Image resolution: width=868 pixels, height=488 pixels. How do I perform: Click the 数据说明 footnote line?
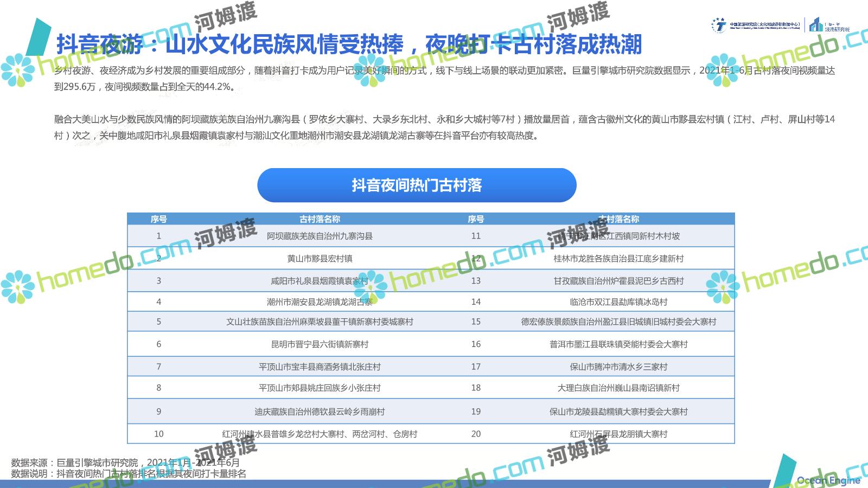coord(129,474)
